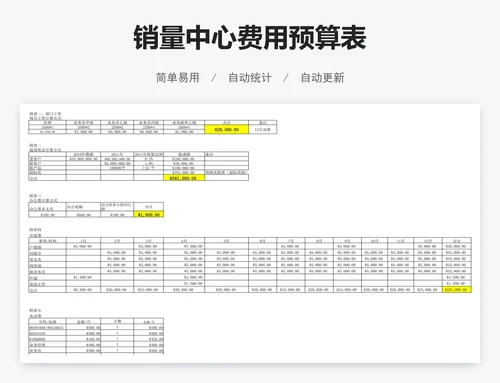Click the tagline text 自动更新
Screen dimensions: 500x383
click(x=322, y=78)
